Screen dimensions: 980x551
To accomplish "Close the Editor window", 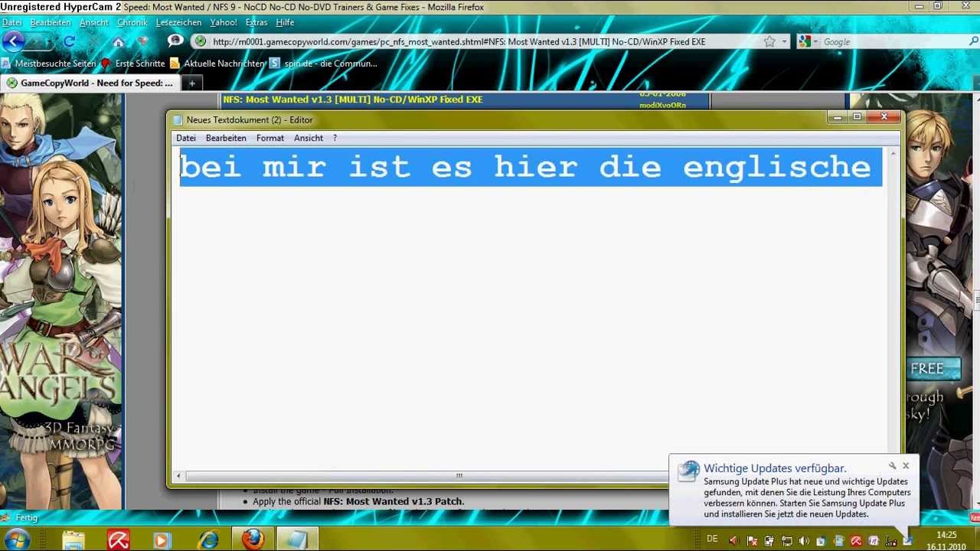I will point(884,117).
